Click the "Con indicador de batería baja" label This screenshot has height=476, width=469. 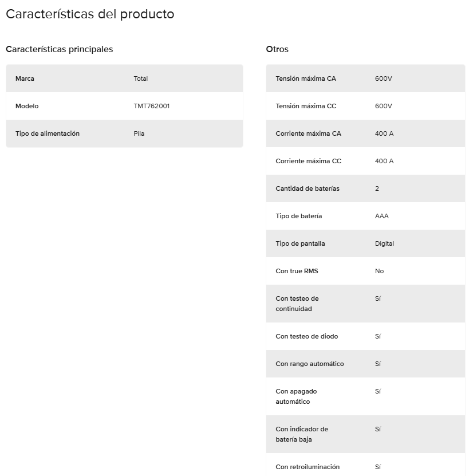pos(302,434)
